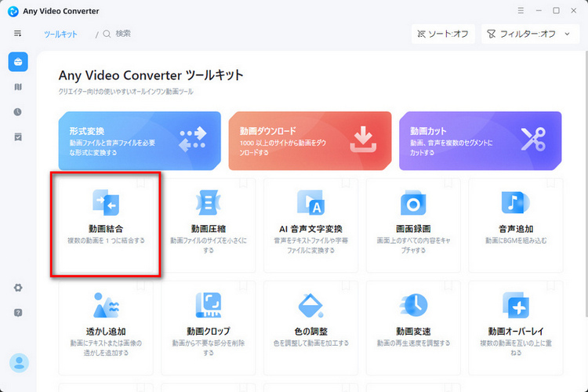The height and width of the screenshot is (392, 588).
Task: Select the ツールキット breadcrumb tab
Action: click(60, 34)
